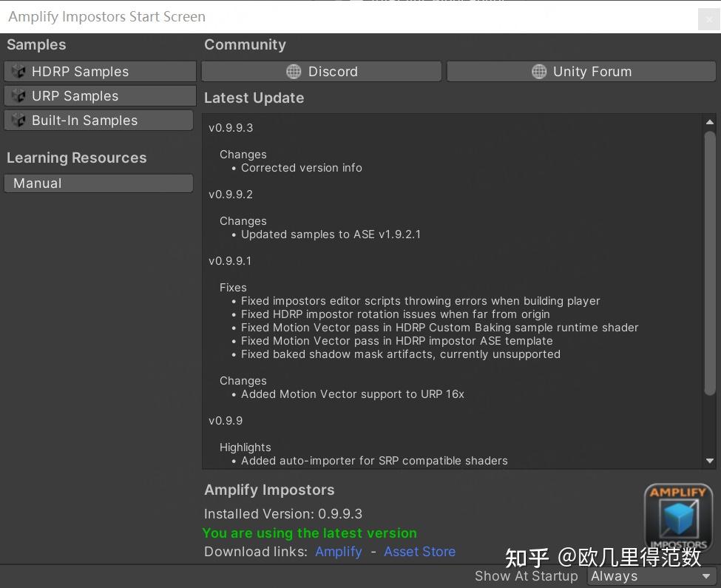Viewport: 721px width, 588px height.
Task: Click the globe icon on the Unity Forum button
Action: [x=539, y=71]
